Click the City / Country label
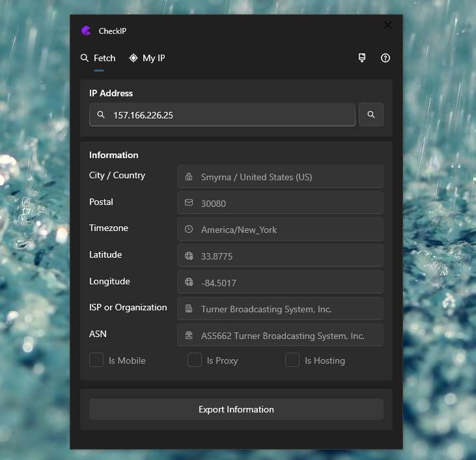 coord(117,176)
